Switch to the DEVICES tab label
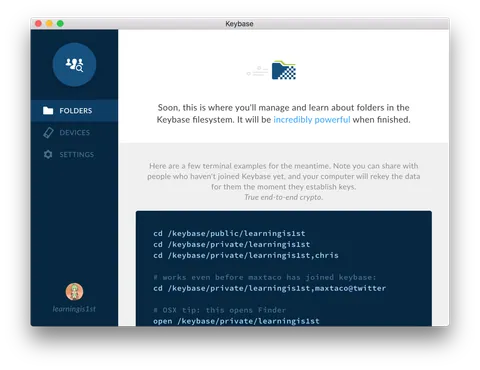Image resolution: width=480 pixels, height=370 pixels. [75, 133]
